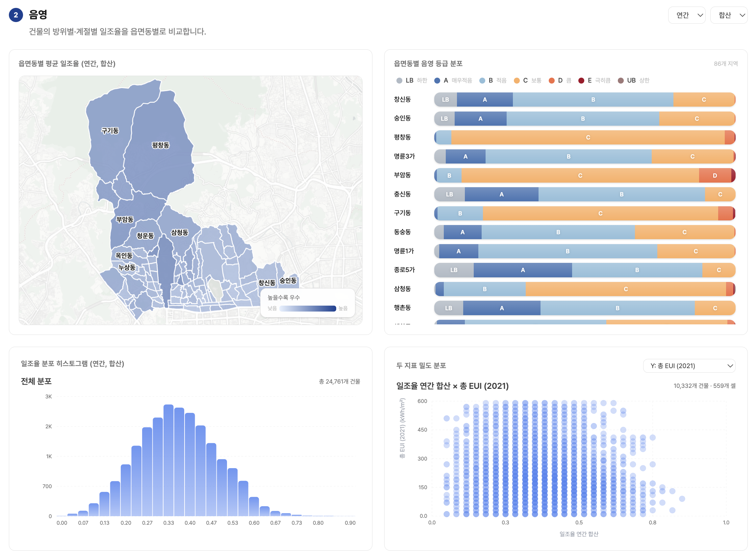Select 구기동 district on the map
The width and height of the screenshot is (756, 554).
tap(110, 131)
